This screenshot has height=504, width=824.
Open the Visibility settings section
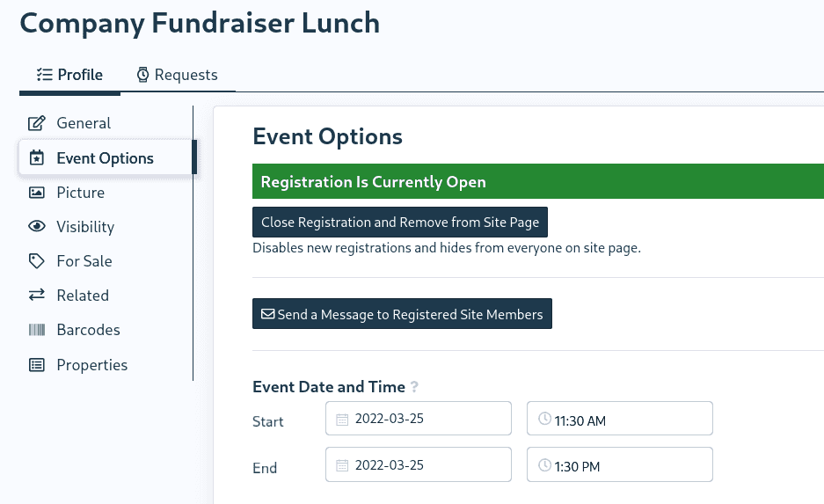pyautogui.click(x=85, y=227)
